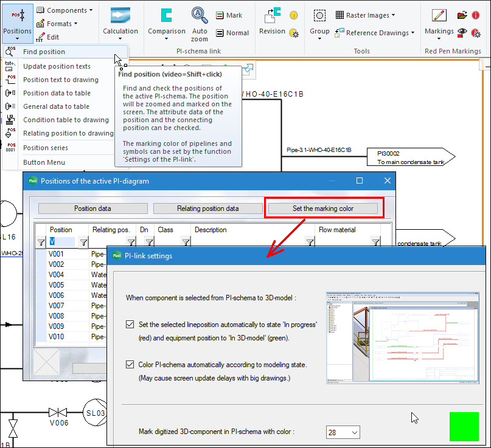Enable automatic lineposition state checkbox
Viewport: 491px width, 448px height.
click(x=130, y=325)
